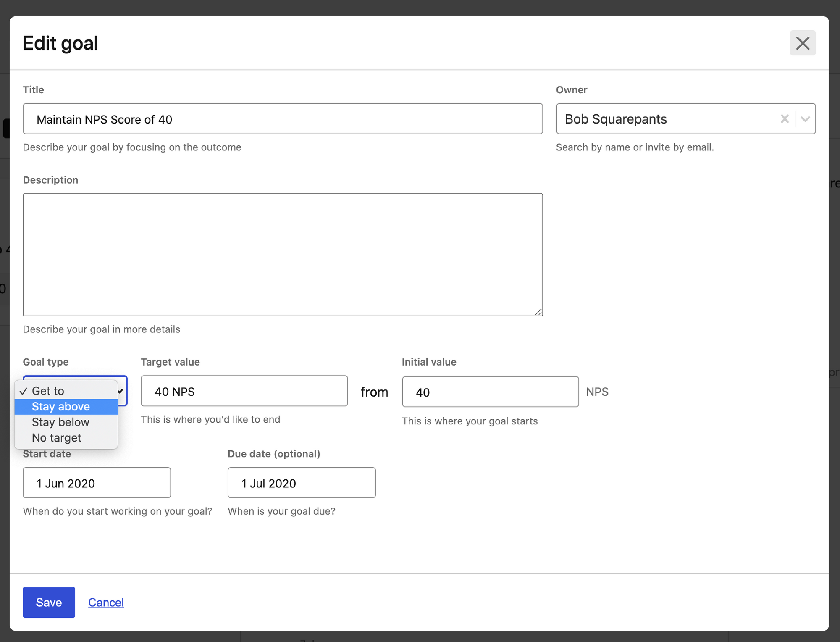Screen dimensions: 840x642
Task: Click the Goal type select arrow
Action: pyautogui.click(x=121, y=391)
